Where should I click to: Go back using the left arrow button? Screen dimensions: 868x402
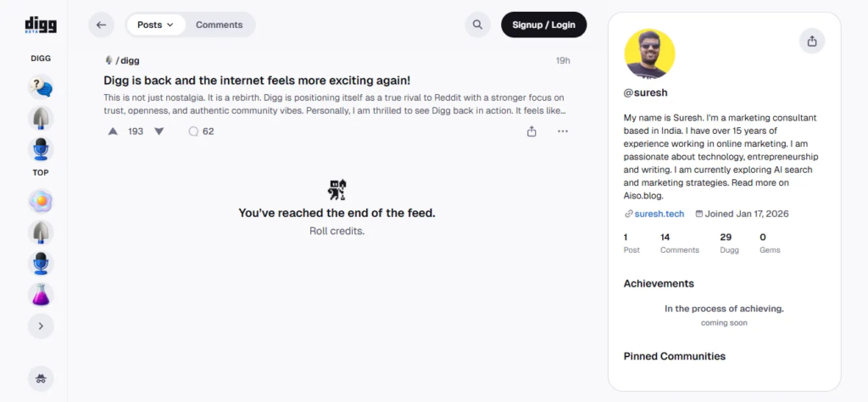pos(101,25)
